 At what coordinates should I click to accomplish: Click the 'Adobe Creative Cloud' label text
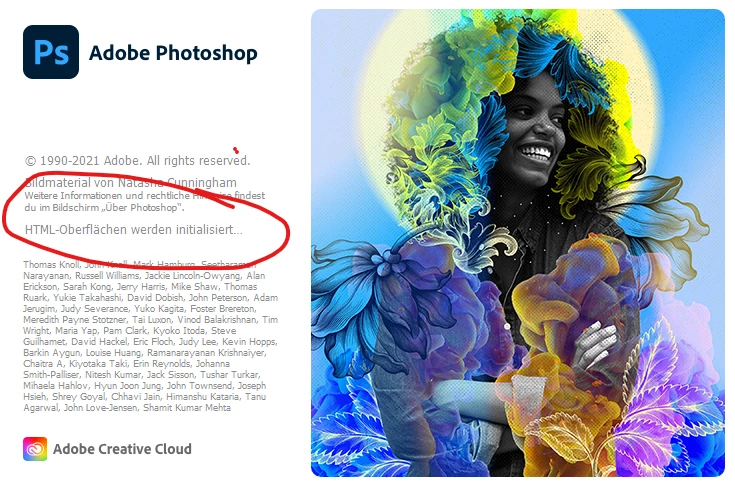(122, 449)
